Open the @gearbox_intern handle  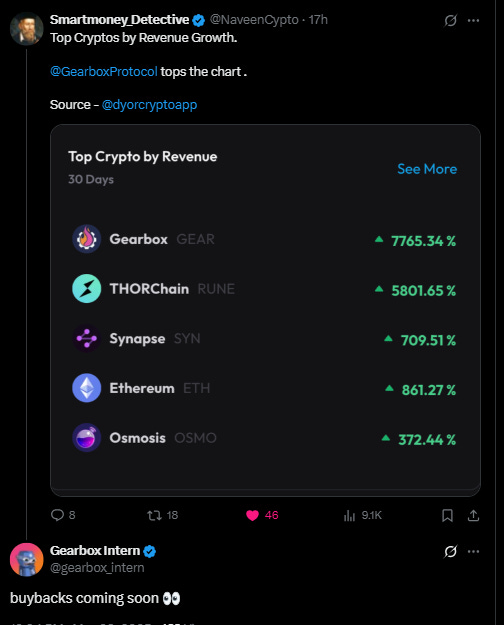click(x=97, y=568)
